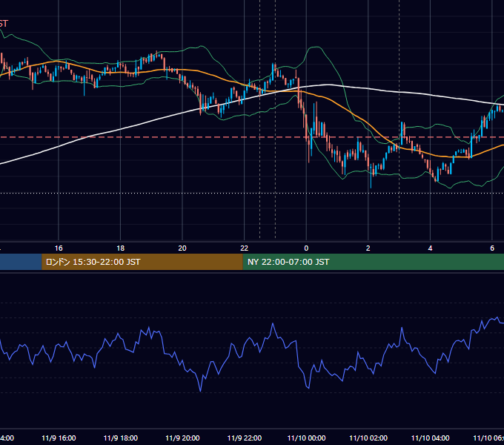Click the 11/10 02:00 date label
The image size is (504, 445).
coord(368,438)
